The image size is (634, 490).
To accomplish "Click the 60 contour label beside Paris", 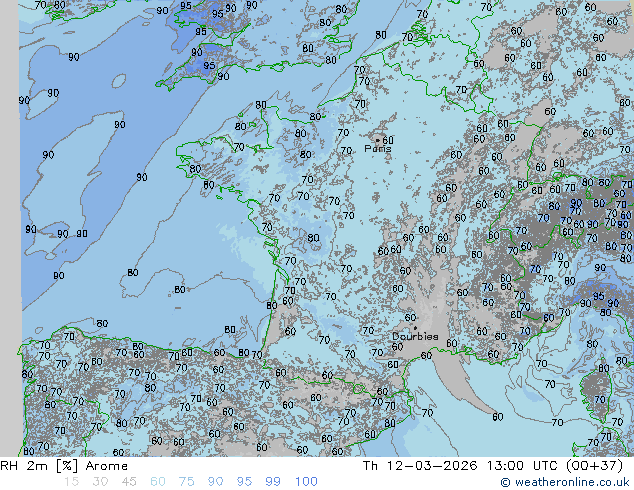I will pyautogui.click(x=388, y=140).
